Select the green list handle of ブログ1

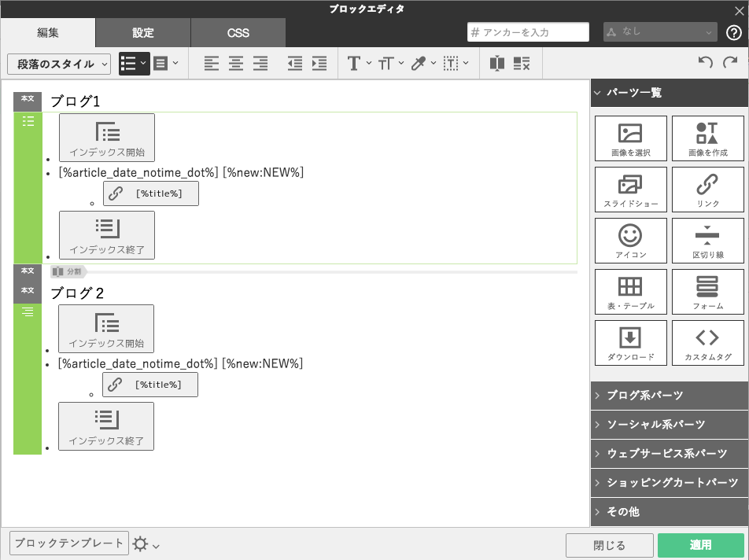28,188
